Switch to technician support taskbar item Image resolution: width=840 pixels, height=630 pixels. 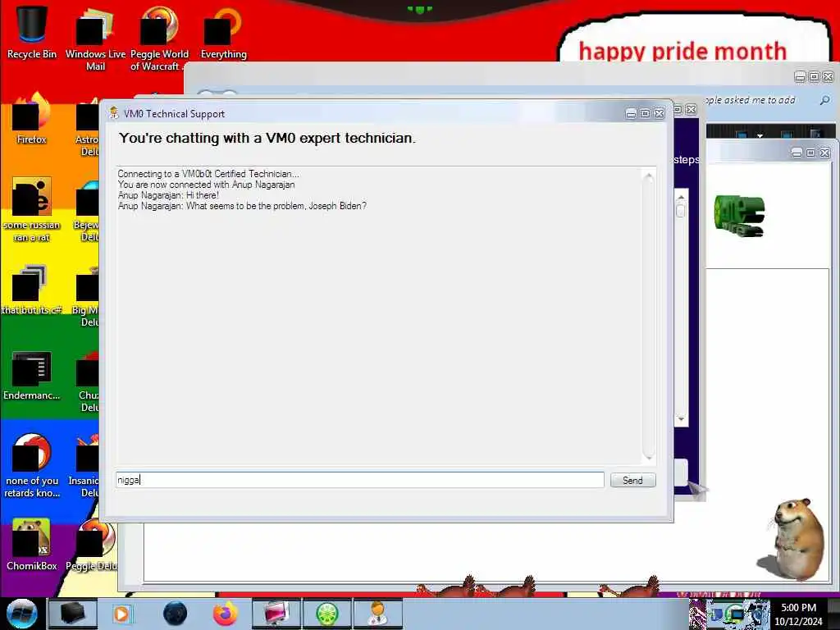coord(377,614)
